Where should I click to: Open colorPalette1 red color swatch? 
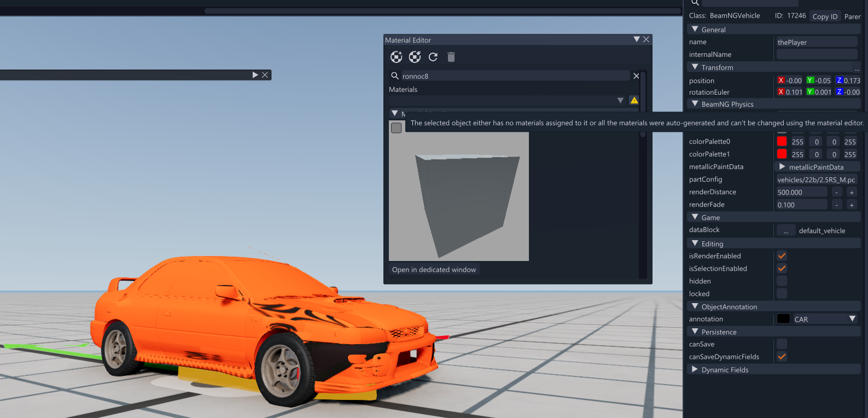tap(782, 154)
